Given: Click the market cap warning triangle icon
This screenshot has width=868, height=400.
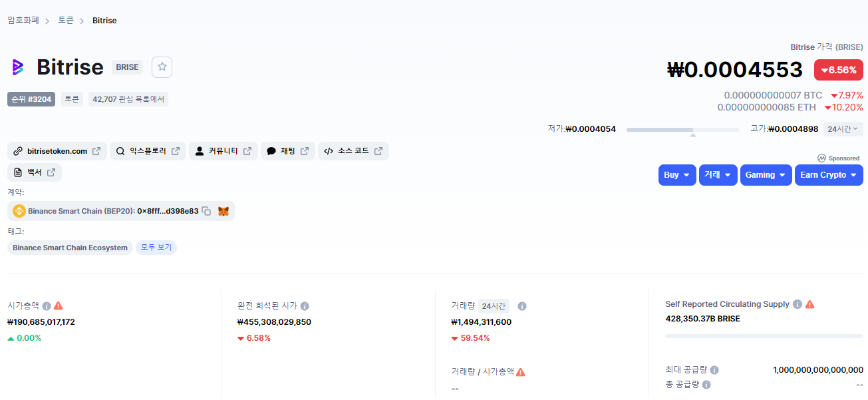Looking at the screenshot, I should point(59,305).
